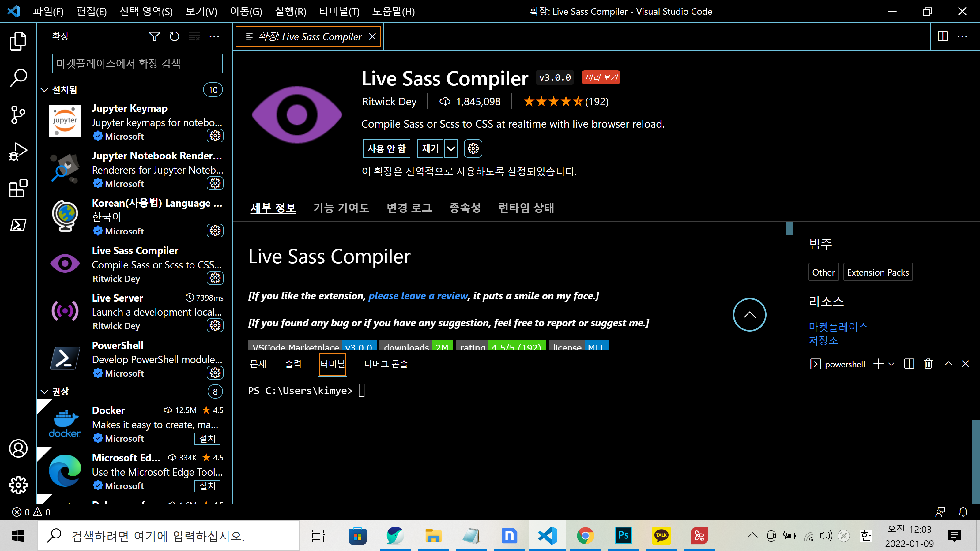980x551 pixels.
Task: Open Run and Debug view
Action: tap(18, 151)
